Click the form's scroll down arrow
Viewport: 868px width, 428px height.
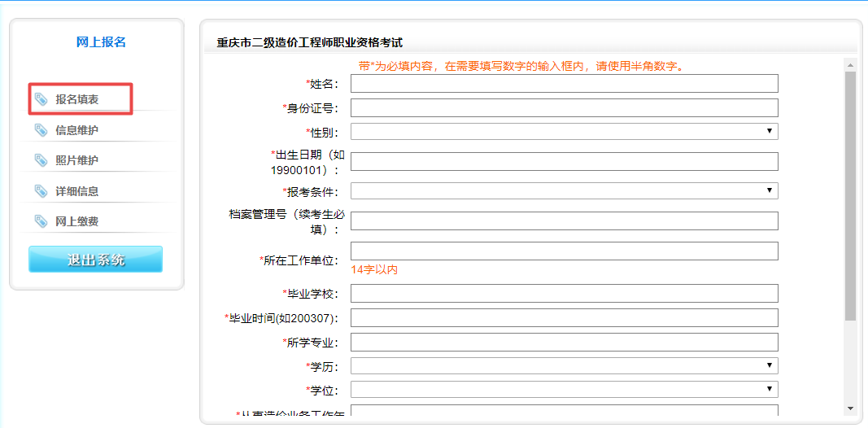[850, 408]
